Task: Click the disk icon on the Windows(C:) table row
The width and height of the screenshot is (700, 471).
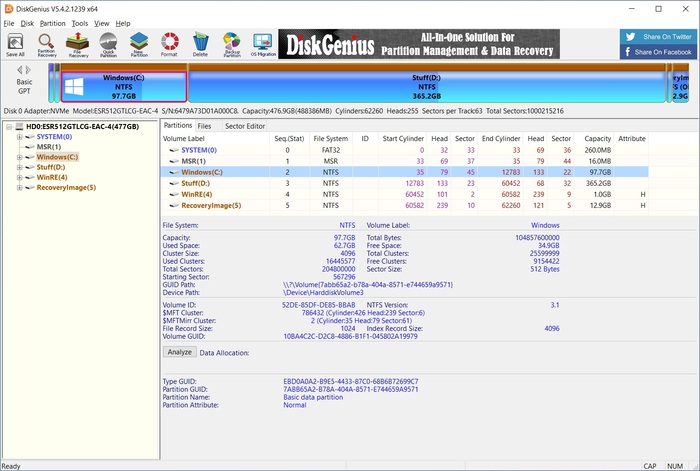Action: 174,172
